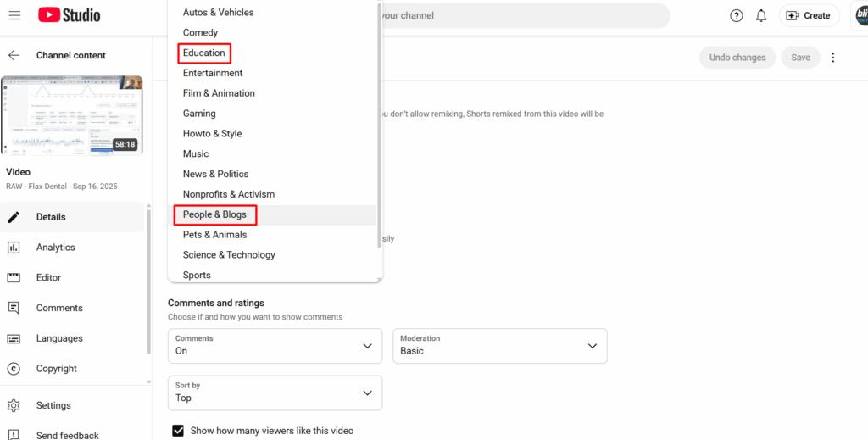View notifications bell icon
The height and width of the screenshot is (440, 868).
761,15
